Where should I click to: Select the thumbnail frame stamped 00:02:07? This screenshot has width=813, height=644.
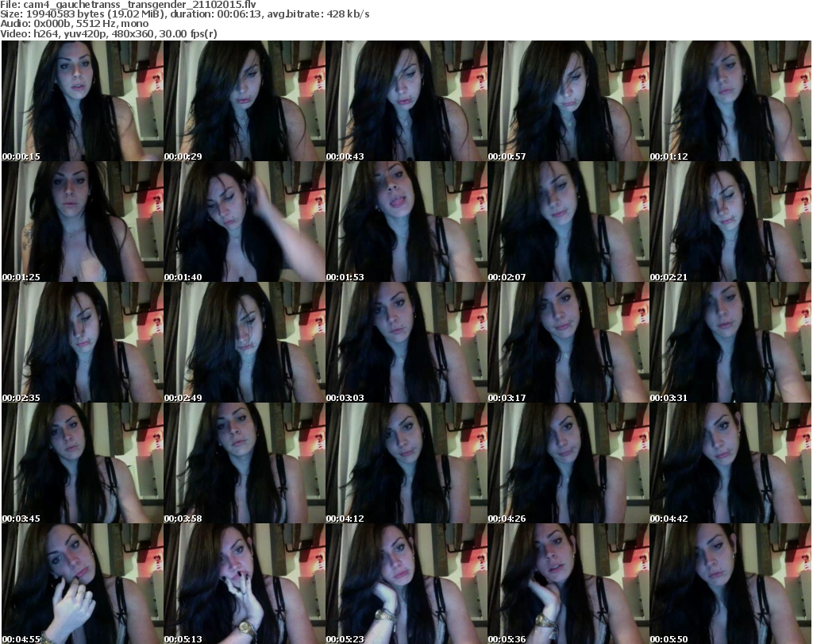pos(568,222)
